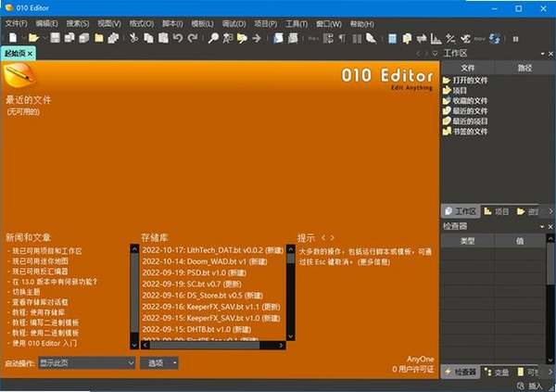Switch to 工作区 bottom tab
Viewport: 556px width, 392px height.
coord(461,211)
